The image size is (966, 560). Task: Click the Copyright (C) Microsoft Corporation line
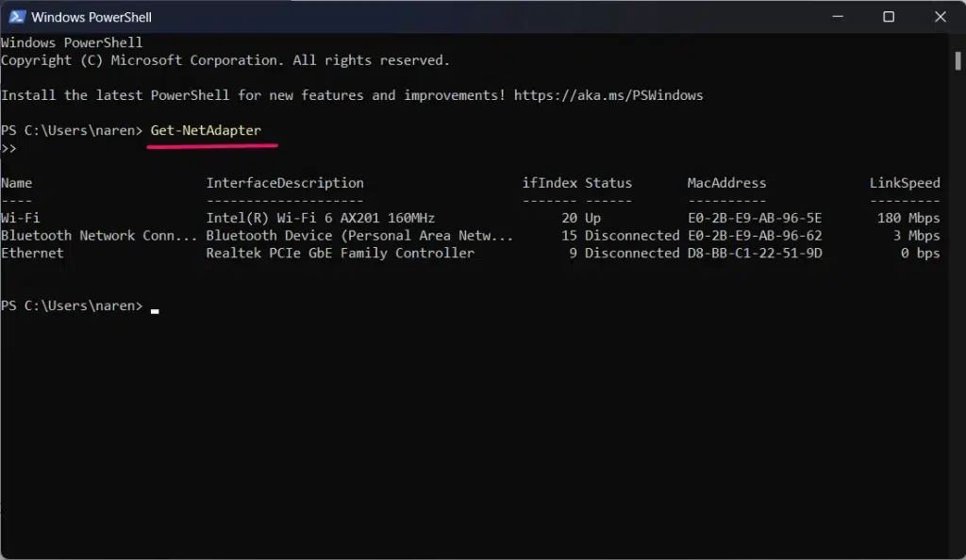(225, 60)
